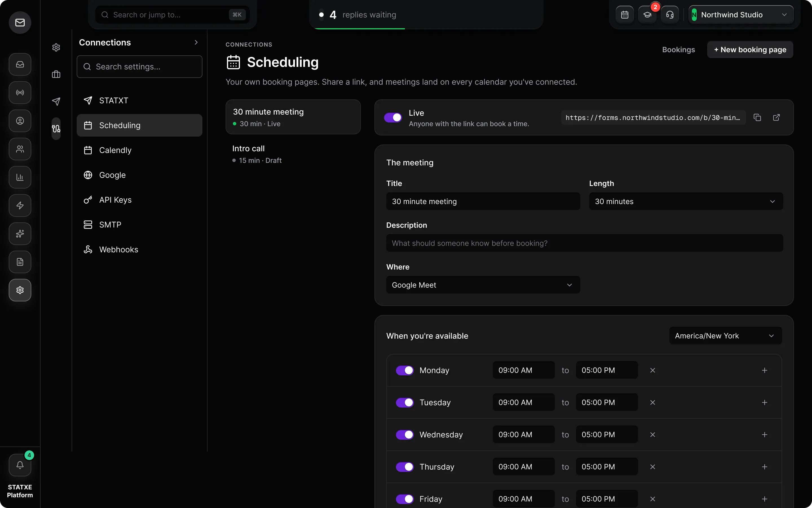Open the notifications bell icon
Viewport: 812px width, 508px height.
tap(20, 465)
